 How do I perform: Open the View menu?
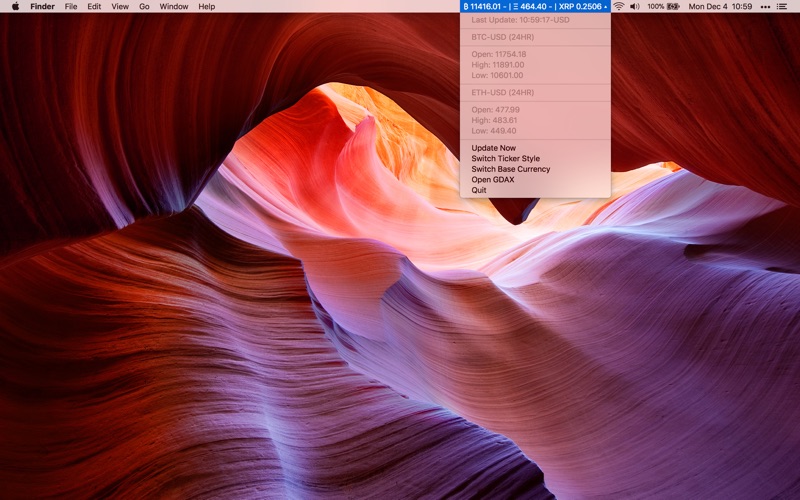(120, 6)
